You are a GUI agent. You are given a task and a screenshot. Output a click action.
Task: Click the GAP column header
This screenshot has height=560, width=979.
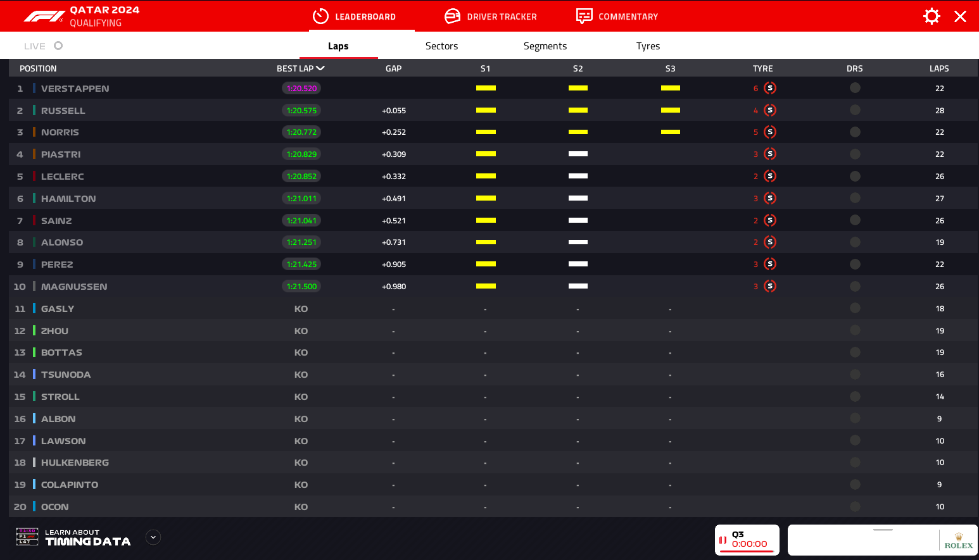[x=393, y=68]
